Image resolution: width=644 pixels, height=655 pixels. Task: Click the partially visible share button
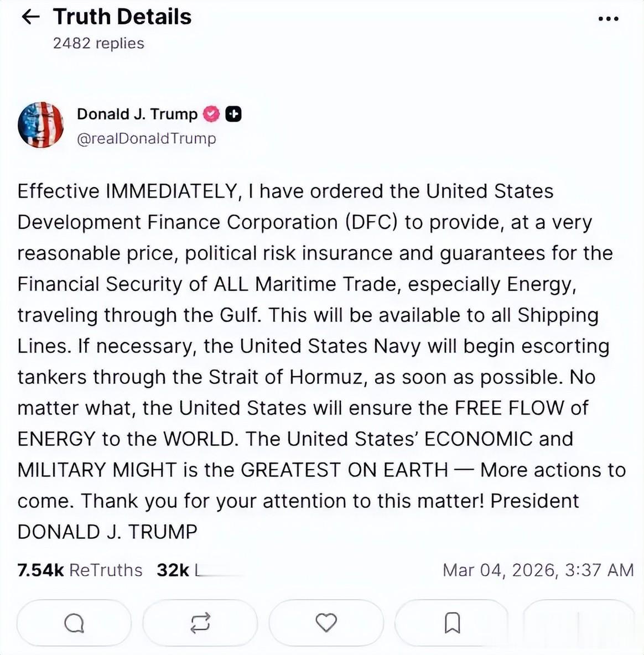pyautogui.click(x=581, y=623)
